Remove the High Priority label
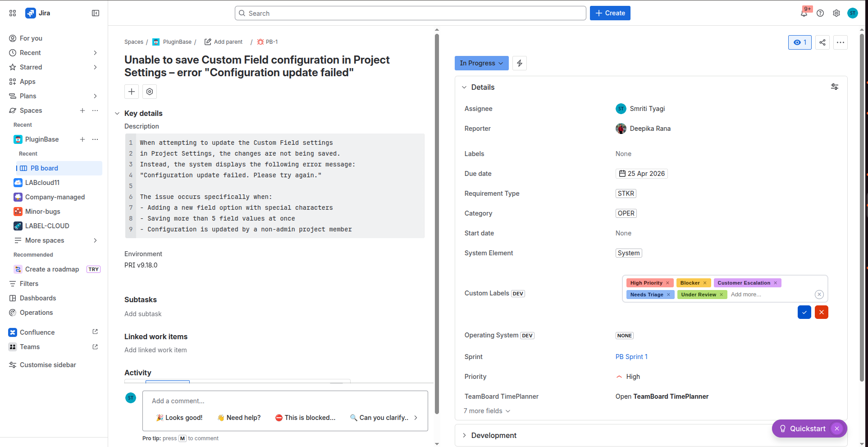The height and width of the screenshot is (447, 868). click(667, 283)
